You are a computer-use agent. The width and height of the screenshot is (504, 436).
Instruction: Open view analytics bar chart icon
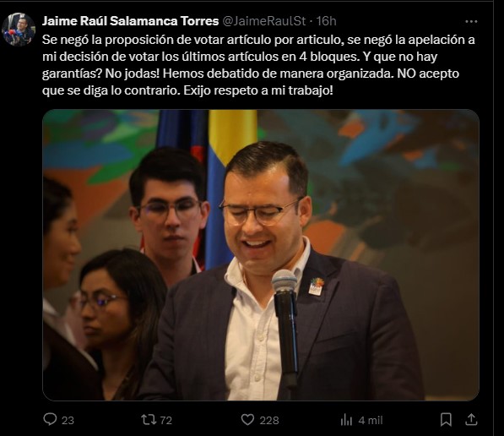click(346, 420)
